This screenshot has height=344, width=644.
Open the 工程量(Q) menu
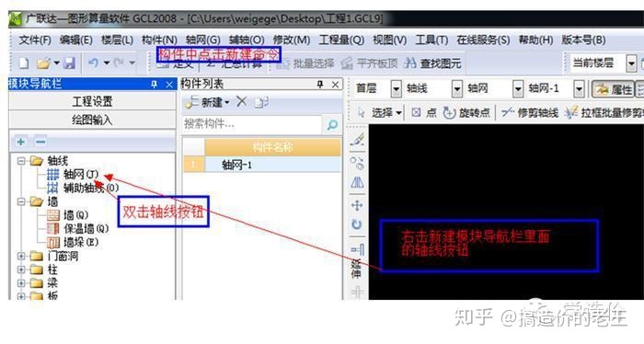coord(341,40)
